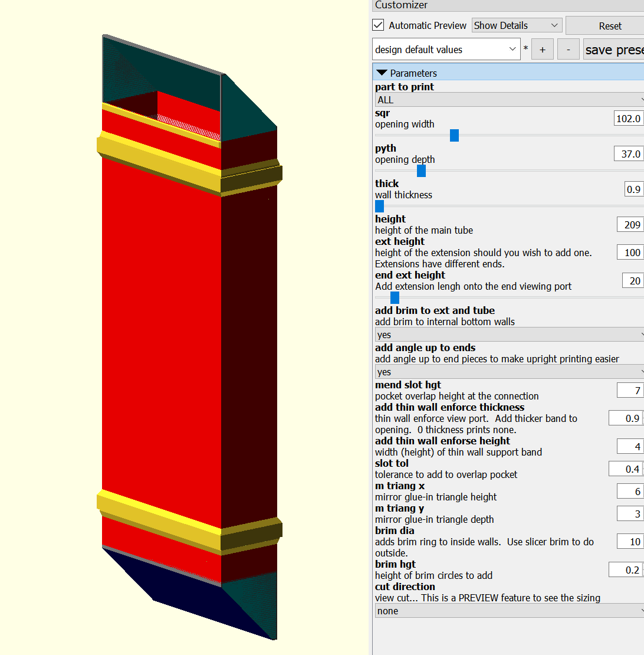The image size is (644, 655).
Task: Toggle the Automatic Preview checkbox
Action: (x=377, y=25)
